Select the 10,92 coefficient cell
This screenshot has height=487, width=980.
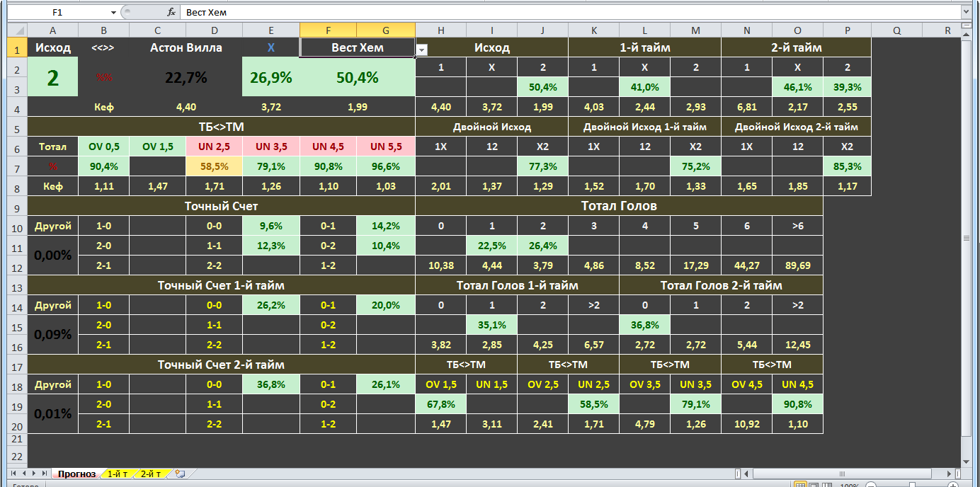(747, 425)
